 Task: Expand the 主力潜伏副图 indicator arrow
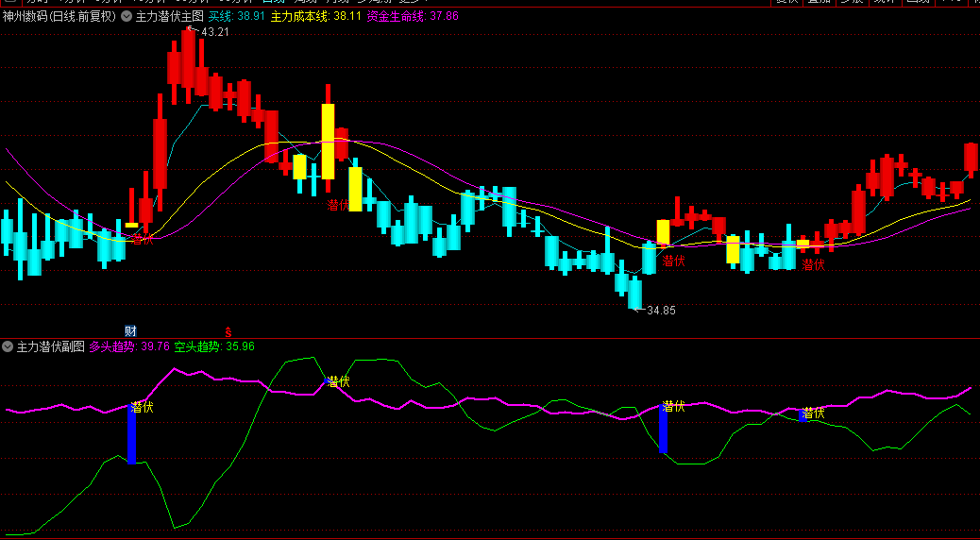click(x=8, y=346)
